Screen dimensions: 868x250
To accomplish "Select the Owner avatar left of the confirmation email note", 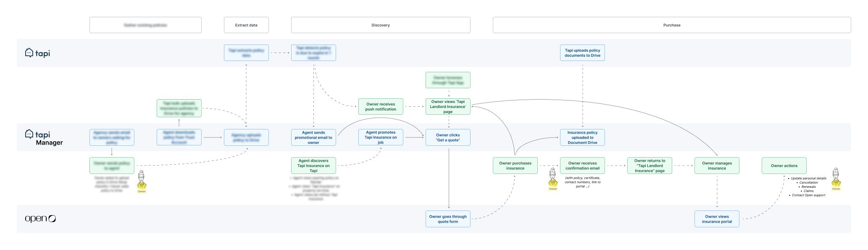I will coord(553,179).
